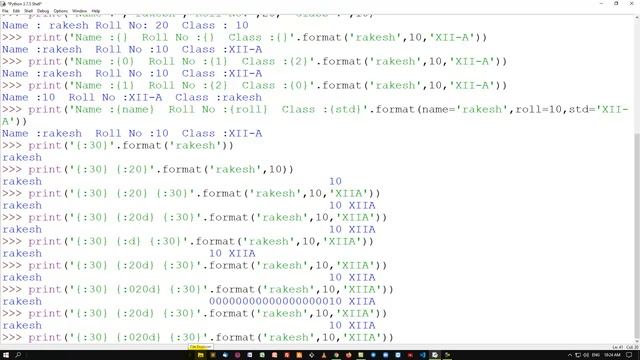Click the last prompt line with {:020d}
Image resolution: width=640 pixels, height=360 pixels.
click(x=198, y=338)
